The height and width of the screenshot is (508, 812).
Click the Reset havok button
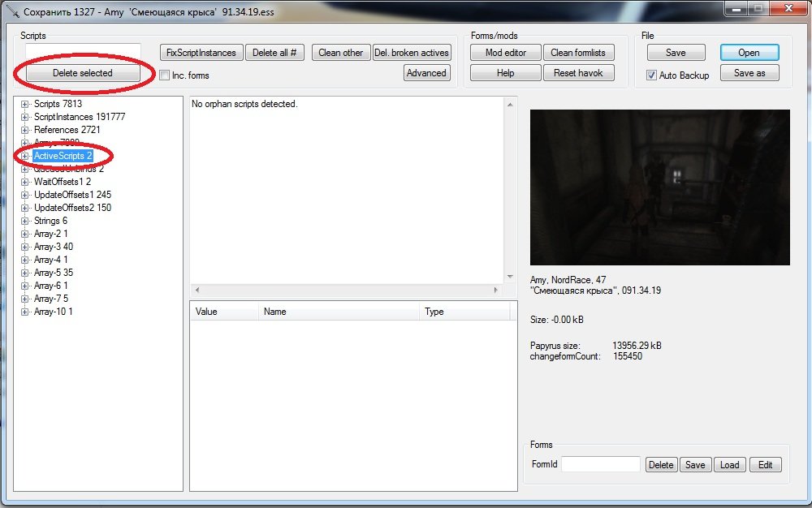pyautogui.click(x=578, y=73)
